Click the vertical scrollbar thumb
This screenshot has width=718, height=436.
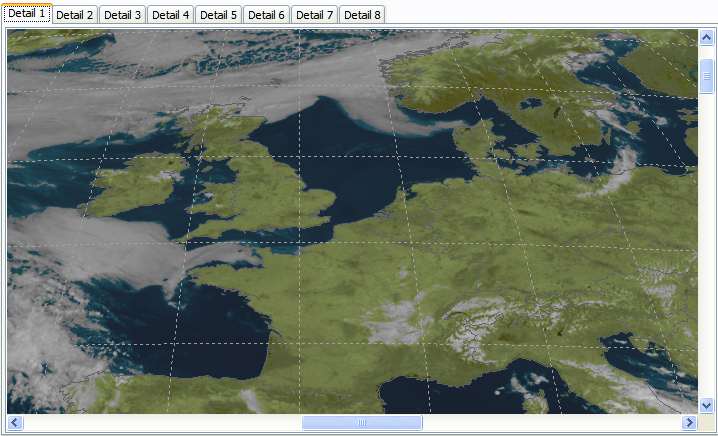tap(707, 76)
